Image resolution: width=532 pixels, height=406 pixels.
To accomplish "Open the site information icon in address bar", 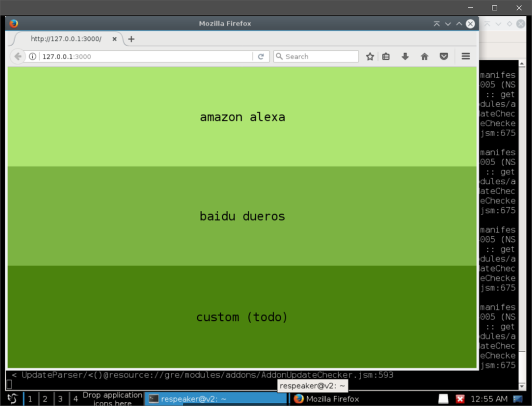I will (32, 56).
